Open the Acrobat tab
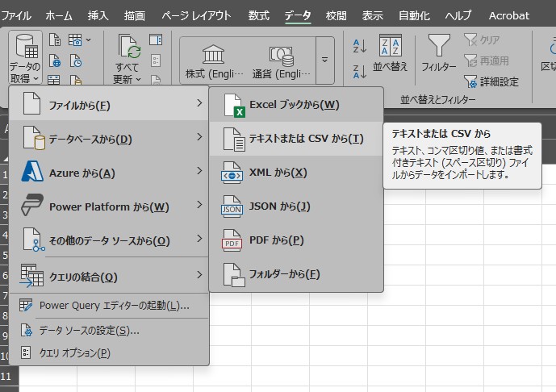Image resolution: width=556 pixels, height=392 pixels. click(509, 15)
